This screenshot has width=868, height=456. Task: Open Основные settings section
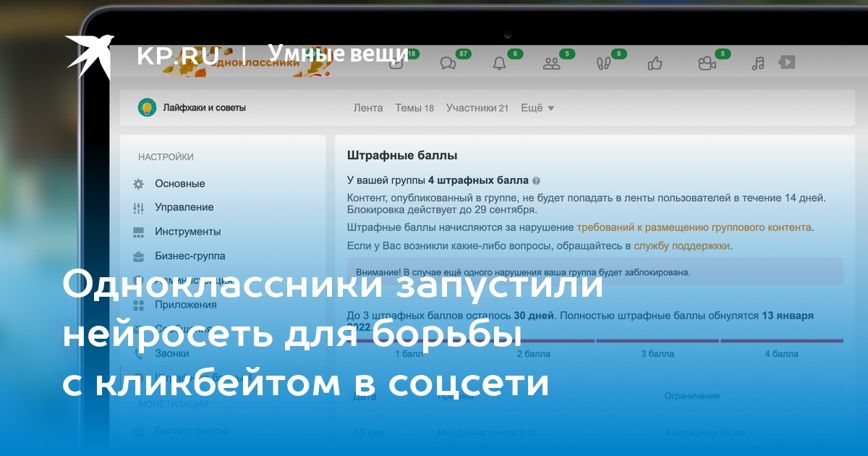(179, 184)
